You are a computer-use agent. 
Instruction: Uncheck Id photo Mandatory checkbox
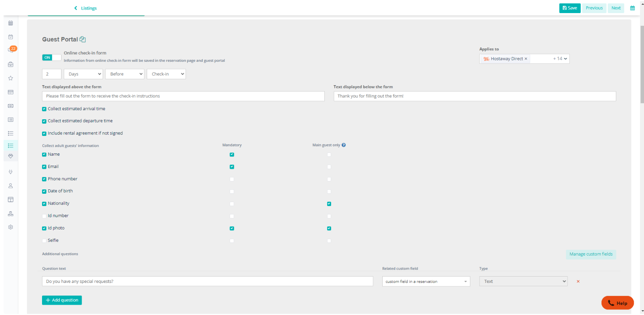pos(232,228)
